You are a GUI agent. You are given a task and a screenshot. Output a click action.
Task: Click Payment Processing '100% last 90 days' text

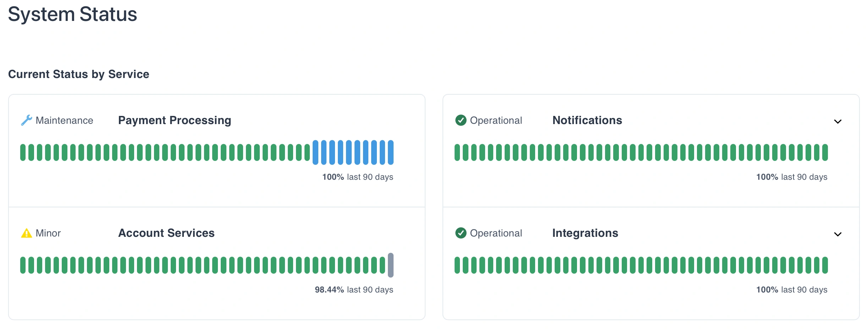[358, 177]
